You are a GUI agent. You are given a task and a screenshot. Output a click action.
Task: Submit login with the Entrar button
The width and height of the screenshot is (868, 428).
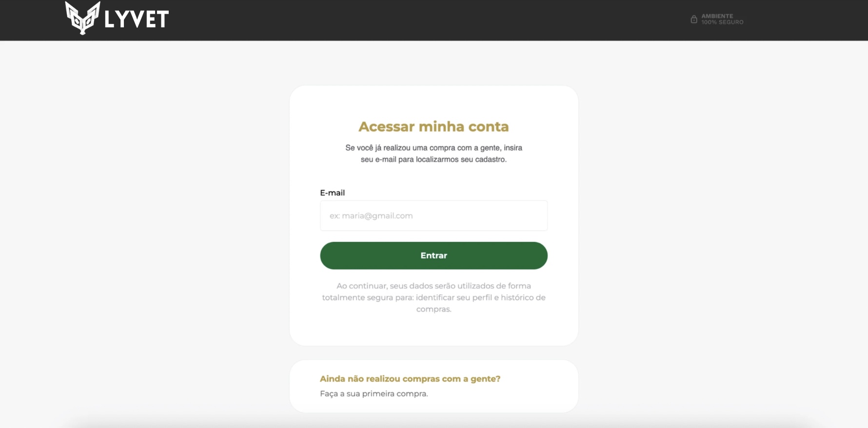point(434,256)
